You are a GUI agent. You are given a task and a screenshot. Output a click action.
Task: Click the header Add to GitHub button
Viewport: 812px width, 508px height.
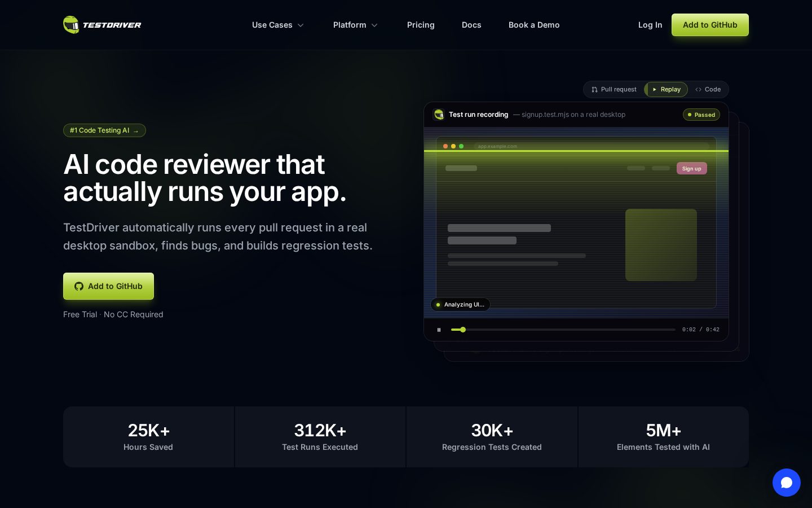pyautogui.click(x=710, y=25)
